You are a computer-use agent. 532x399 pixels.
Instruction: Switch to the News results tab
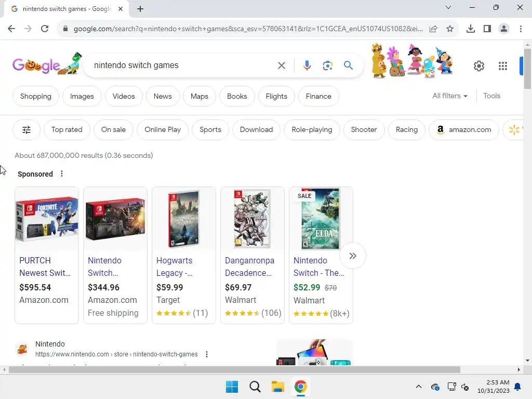(x=163, y=96)
